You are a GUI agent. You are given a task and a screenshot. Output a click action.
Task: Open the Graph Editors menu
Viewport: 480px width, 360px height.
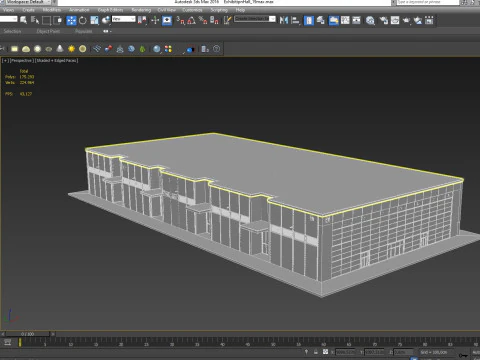click(x=110, y=10)
